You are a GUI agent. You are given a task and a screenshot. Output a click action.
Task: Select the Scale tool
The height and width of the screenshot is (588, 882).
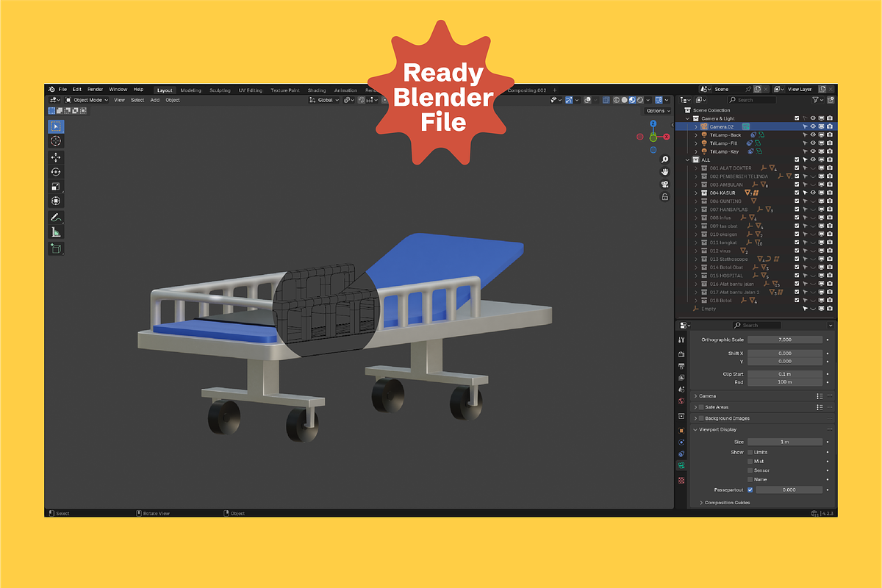coord(56,186)
